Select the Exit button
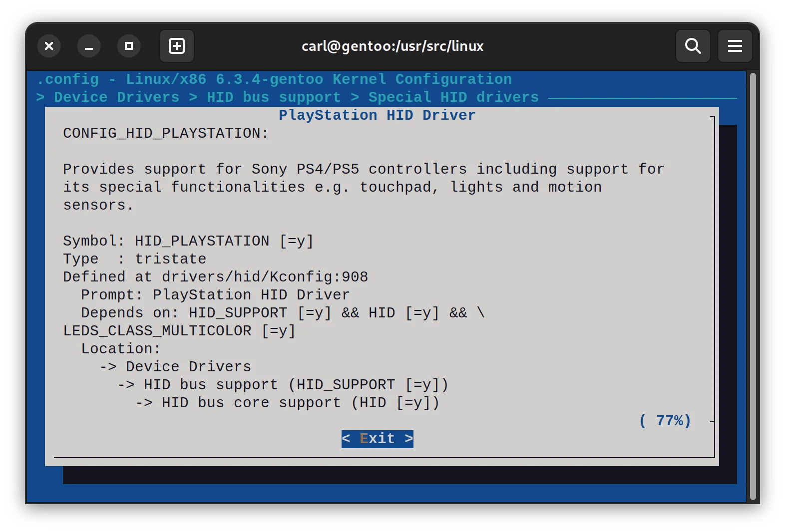 pyautogui.click(x=378, y=439)
